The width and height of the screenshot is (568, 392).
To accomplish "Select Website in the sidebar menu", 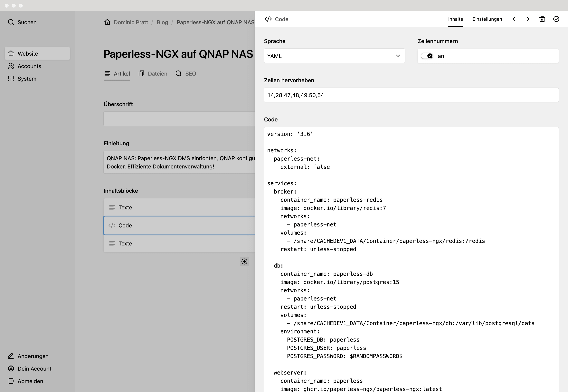I will 37,53.
